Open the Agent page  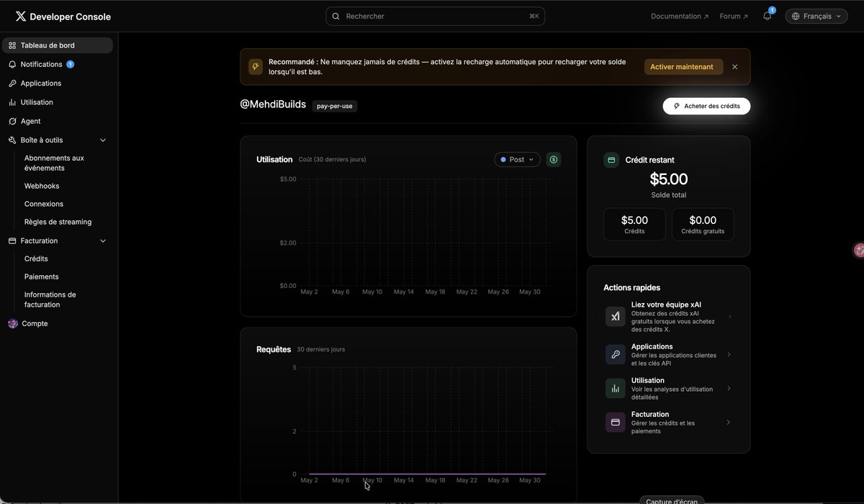58,121
